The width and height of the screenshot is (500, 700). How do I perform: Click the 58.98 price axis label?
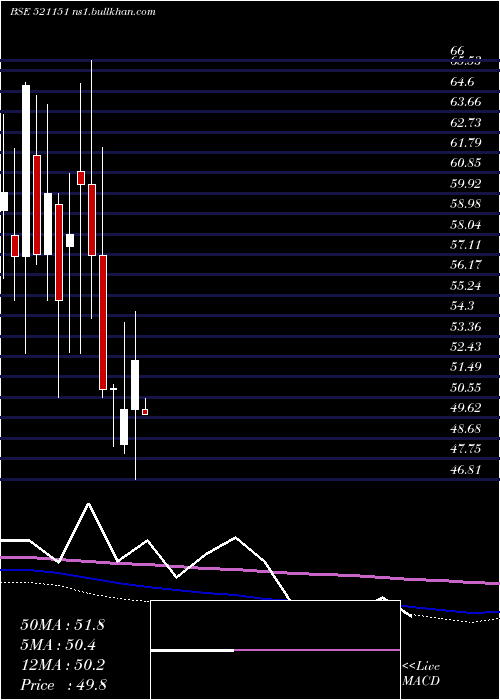tap(466, 204)
